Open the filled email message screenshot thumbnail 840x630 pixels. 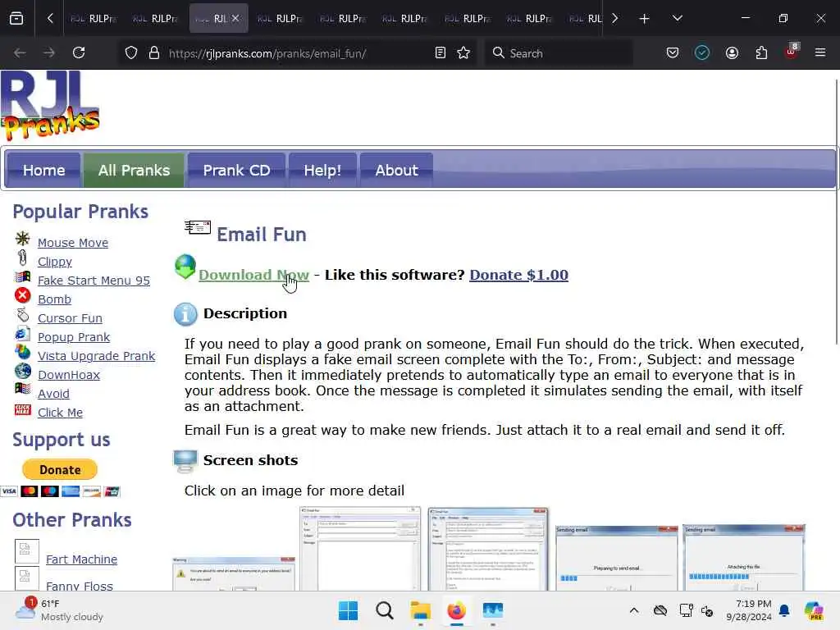[x=488, y=550]
